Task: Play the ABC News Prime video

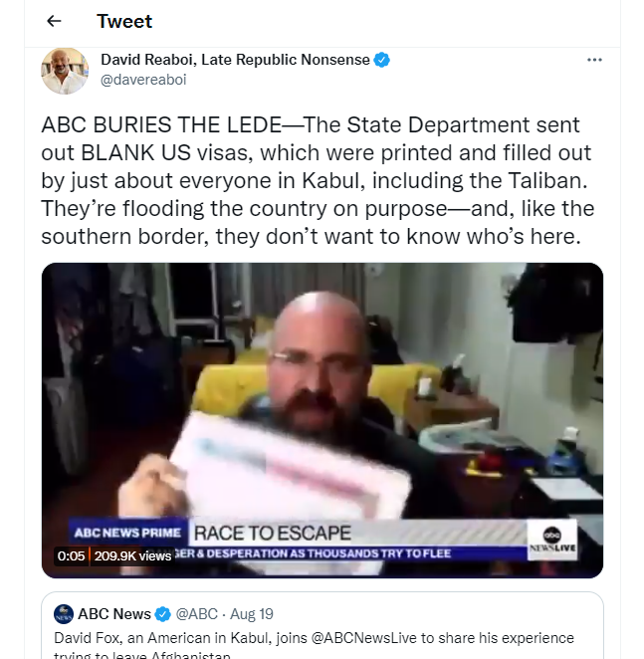Action: coord(322,420)
